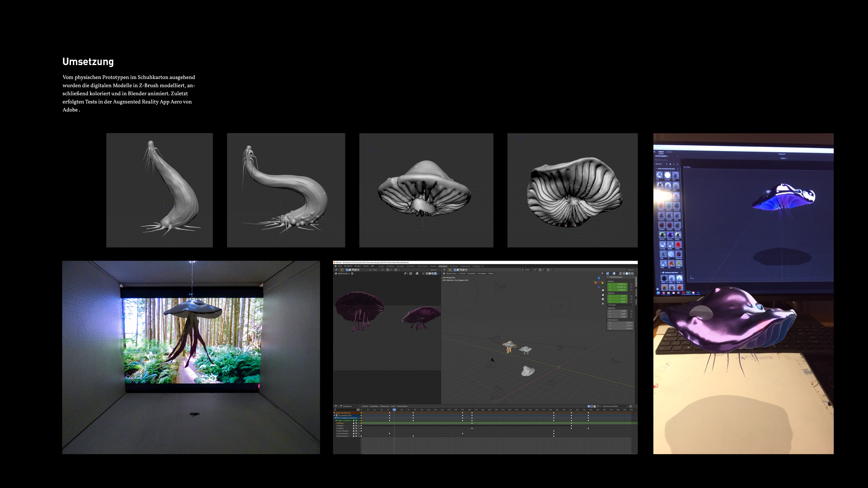Click the shoebox prototype photo
This screenshot has width=868, height=488.
point(191,357)
